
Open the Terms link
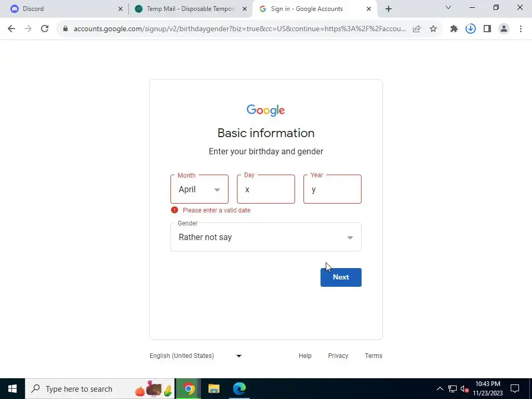tap(374, 355)
